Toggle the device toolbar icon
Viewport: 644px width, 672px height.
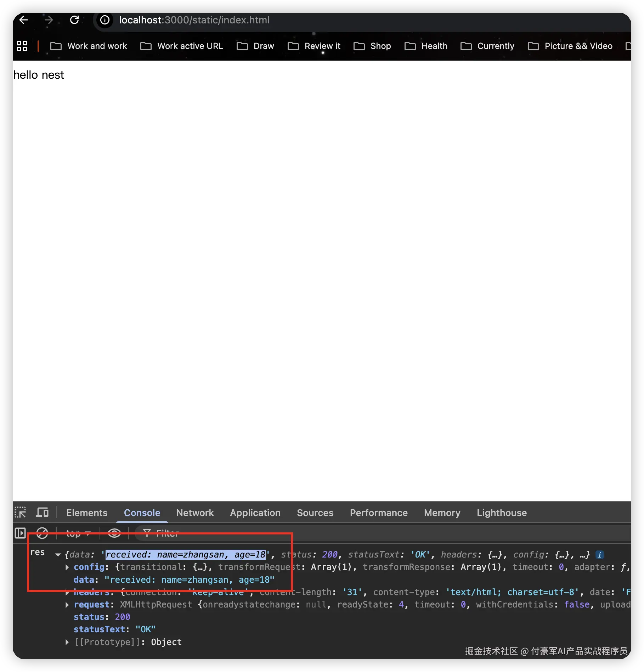[x=43, y=513]
